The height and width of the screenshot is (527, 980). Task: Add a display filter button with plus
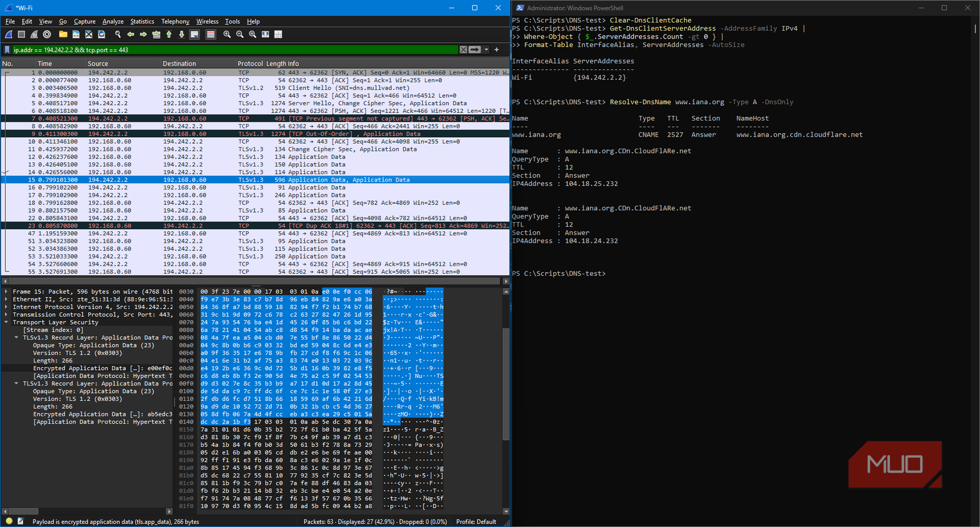coord(497,50)
